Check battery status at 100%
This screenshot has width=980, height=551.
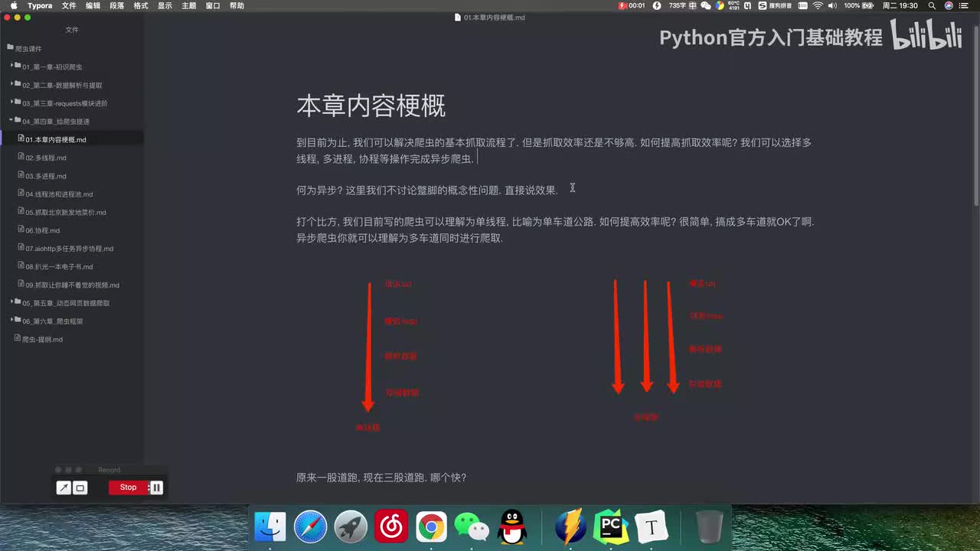pyautogui.click(x=860, y=5)
